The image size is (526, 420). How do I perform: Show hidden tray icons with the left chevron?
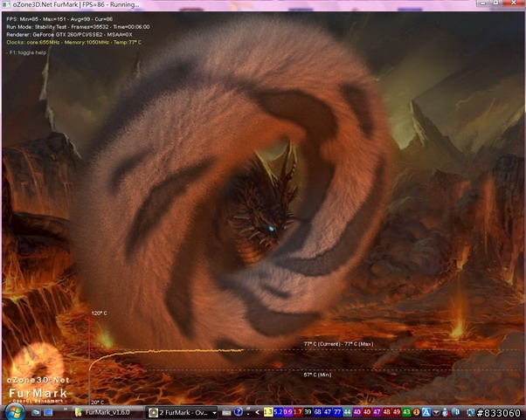pyautogui.click(x=258, y=412)
